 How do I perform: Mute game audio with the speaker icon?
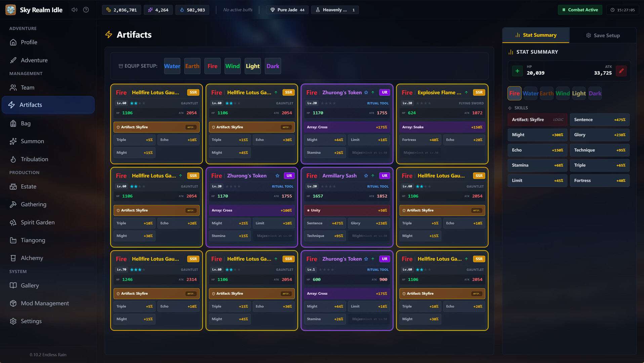[x=74, y=10]
